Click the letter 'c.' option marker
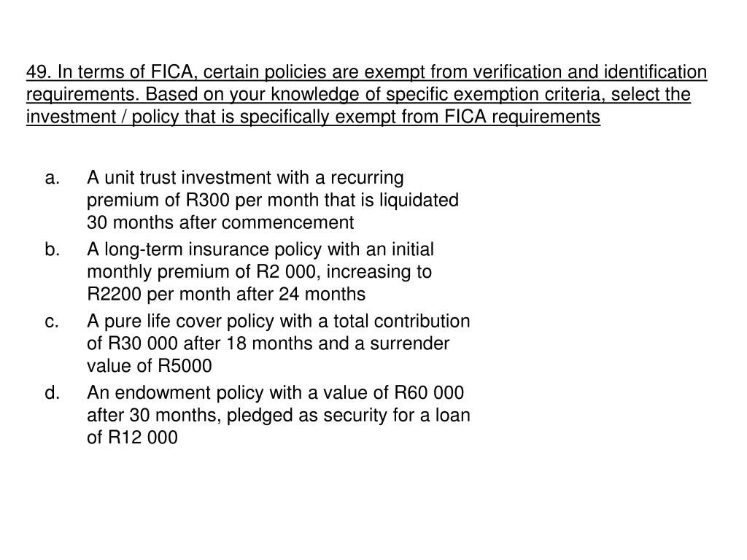The width and height of the screenshot is (747, 560). point(53,322)
